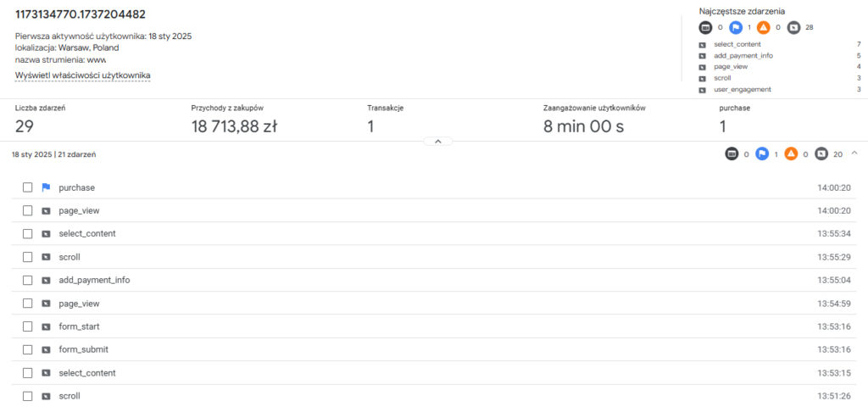Select user_engagement in the top events list
The height and width of the screenshot is (407, 868).
743,89
